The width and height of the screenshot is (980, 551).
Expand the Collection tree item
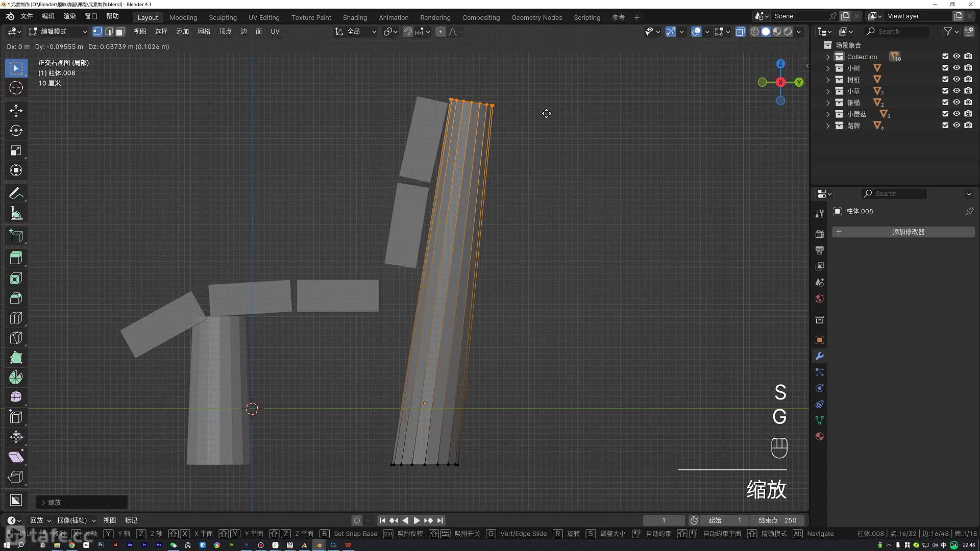[x=828, y=57]
